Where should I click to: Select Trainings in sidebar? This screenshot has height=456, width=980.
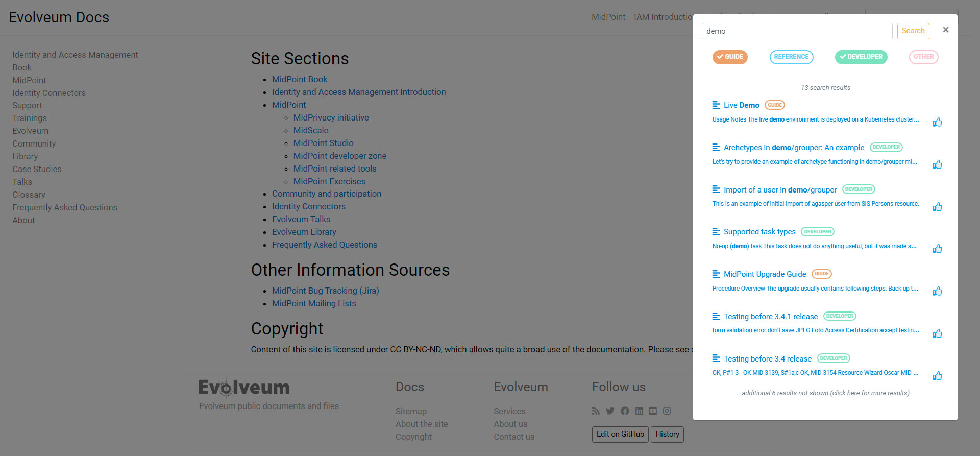(30, 118)
